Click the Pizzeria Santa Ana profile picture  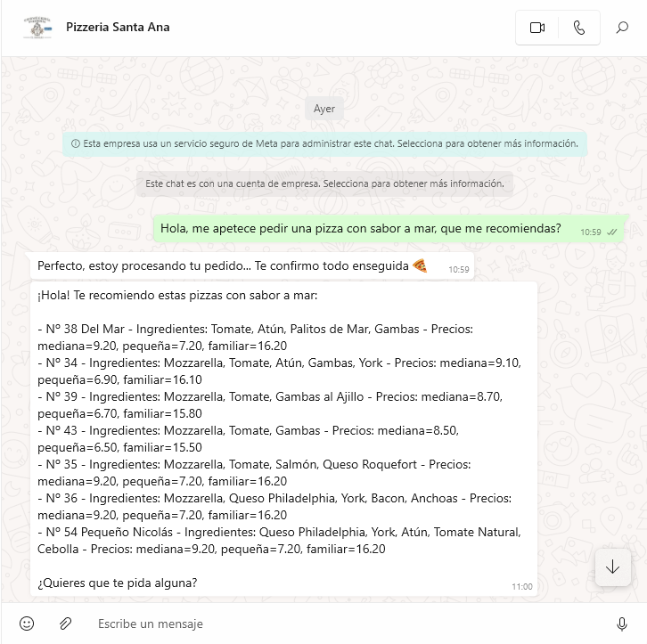pyautogui.click(x=37, y=28)
